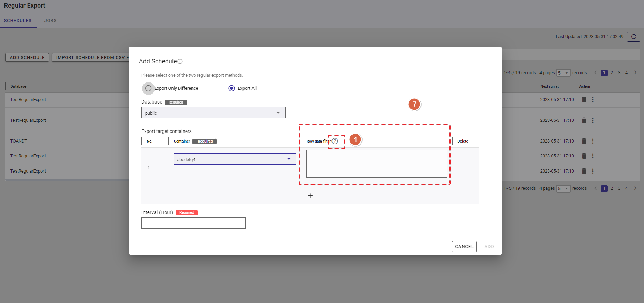Click inside the Row data filter text area

tap(376, 164)
